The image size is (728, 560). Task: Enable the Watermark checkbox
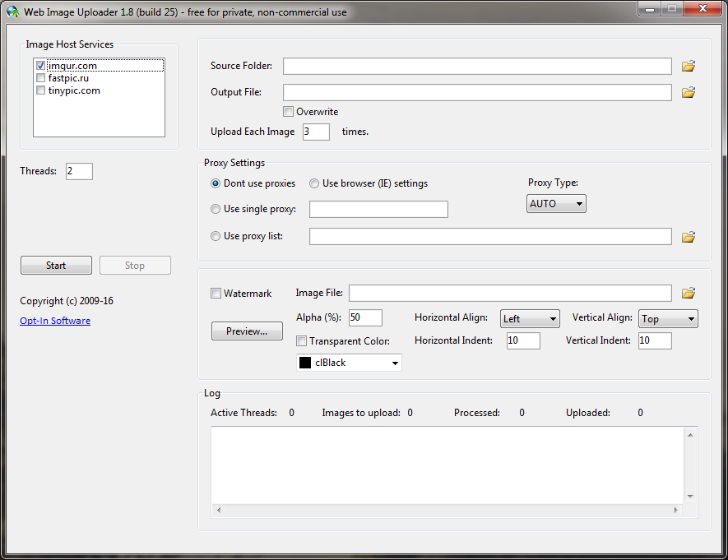coord(216,294)
